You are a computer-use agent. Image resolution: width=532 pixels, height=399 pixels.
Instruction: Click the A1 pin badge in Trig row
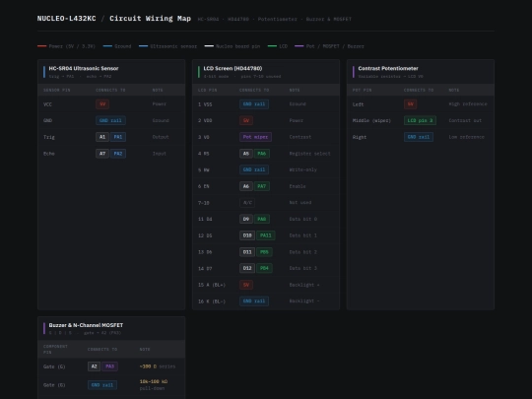point(102,137)
